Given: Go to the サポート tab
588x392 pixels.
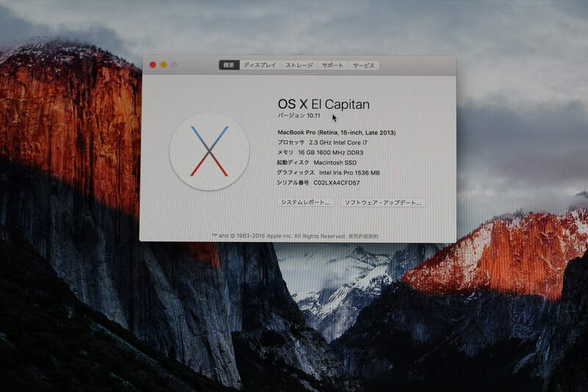Looking at the screenshot, I should pyautogui.click(x=332, y=65).
